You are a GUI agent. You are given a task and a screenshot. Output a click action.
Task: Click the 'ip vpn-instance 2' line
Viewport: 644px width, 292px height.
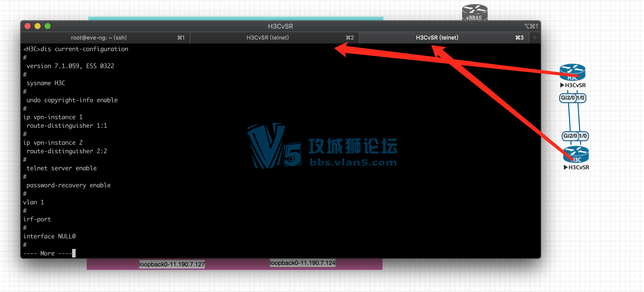point(53,142)
